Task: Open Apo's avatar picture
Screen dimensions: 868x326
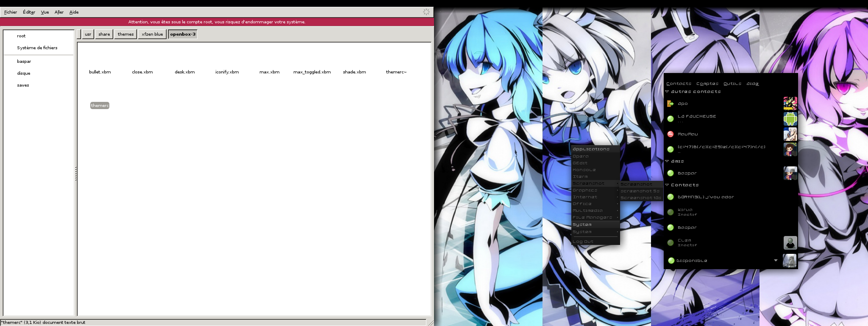Action: point(790,104)
